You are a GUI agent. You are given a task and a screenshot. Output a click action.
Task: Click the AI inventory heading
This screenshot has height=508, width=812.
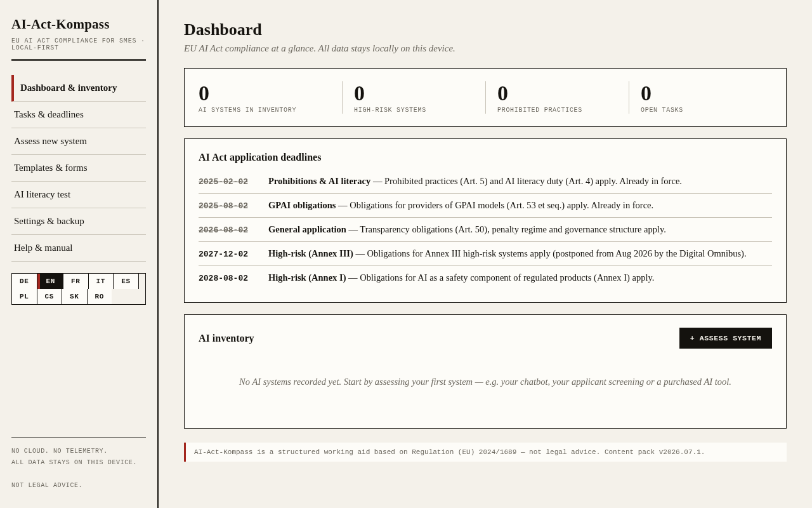tap(226, 338)
